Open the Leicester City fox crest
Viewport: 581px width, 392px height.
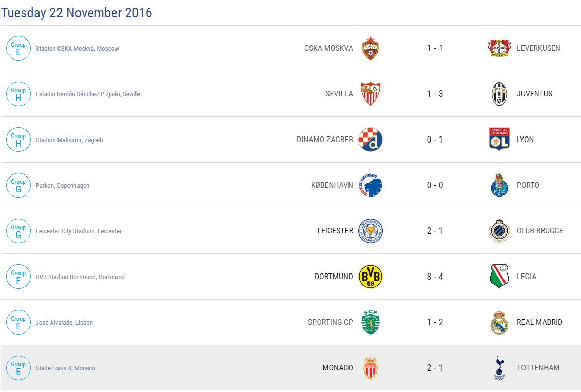point(370,231)
